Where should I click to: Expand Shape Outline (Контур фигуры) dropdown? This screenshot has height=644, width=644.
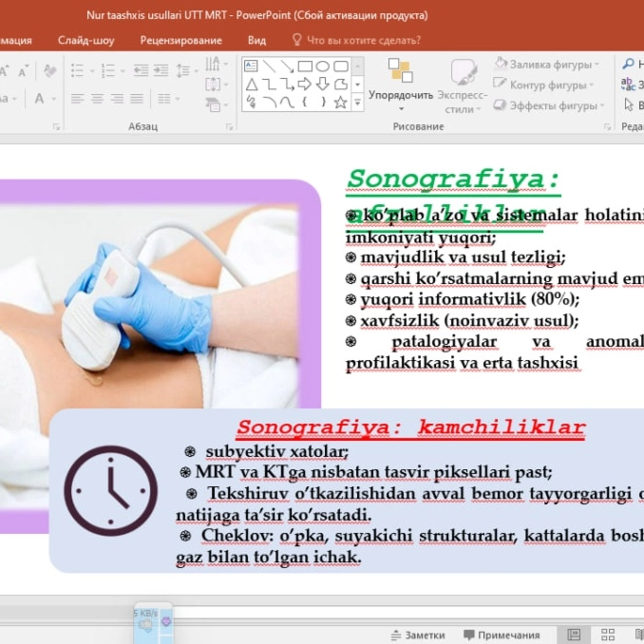[x=548, y=85]
